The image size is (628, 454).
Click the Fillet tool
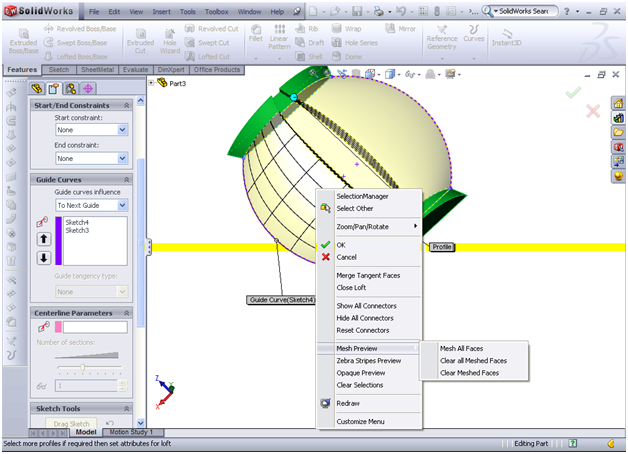pos(256,34)
